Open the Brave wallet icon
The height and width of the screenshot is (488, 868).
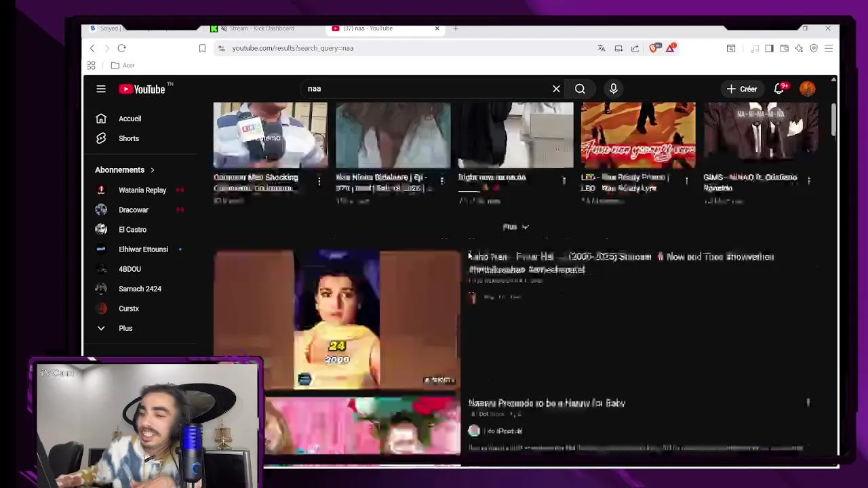click(x=784, y=48)
